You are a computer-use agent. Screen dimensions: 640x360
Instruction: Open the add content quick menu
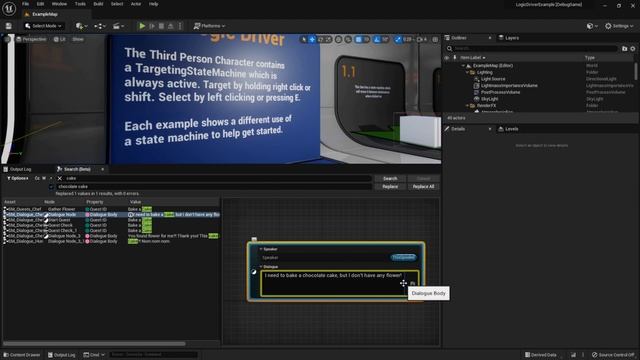[x=81, y=26]
